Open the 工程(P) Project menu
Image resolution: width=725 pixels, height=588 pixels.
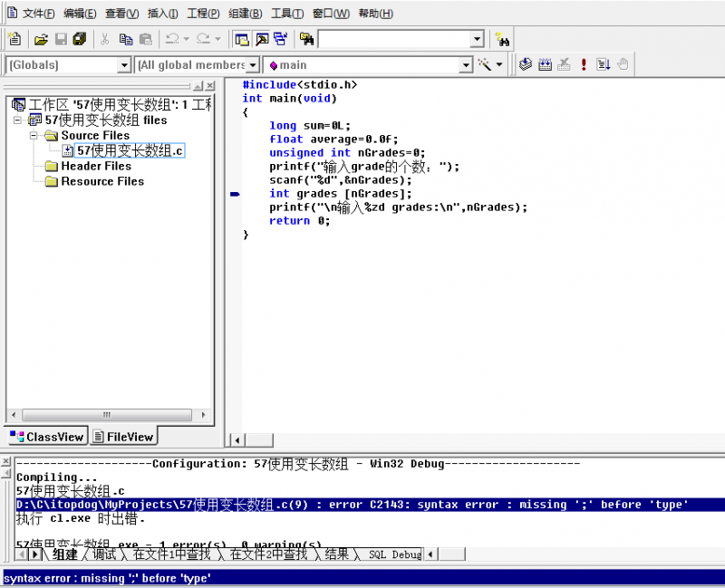coord(203,14)
